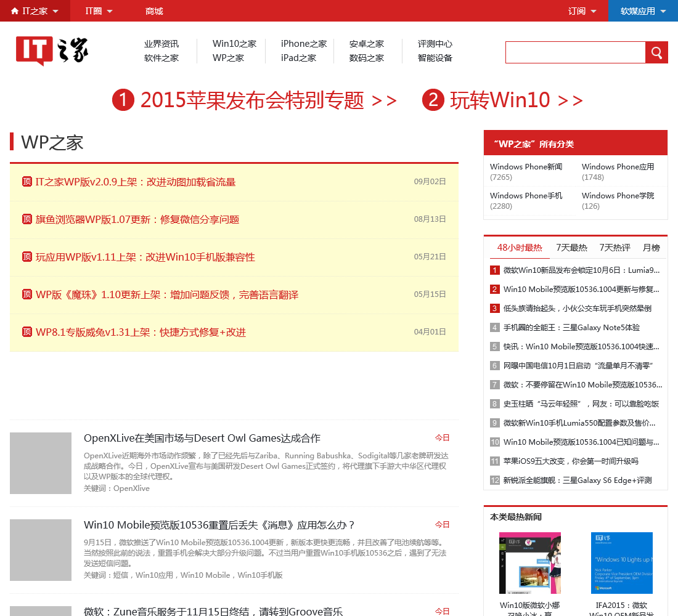The width and height of the screenshot is (678, 616).
Task: Switch to 月榜 tab
Action: tap(651, 248)
